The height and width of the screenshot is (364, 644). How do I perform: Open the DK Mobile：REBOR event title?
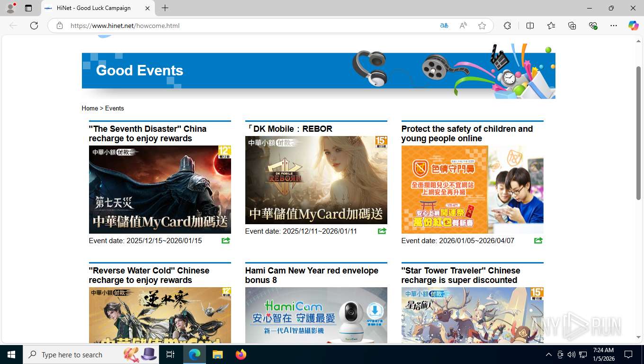(x=289, y=129)
